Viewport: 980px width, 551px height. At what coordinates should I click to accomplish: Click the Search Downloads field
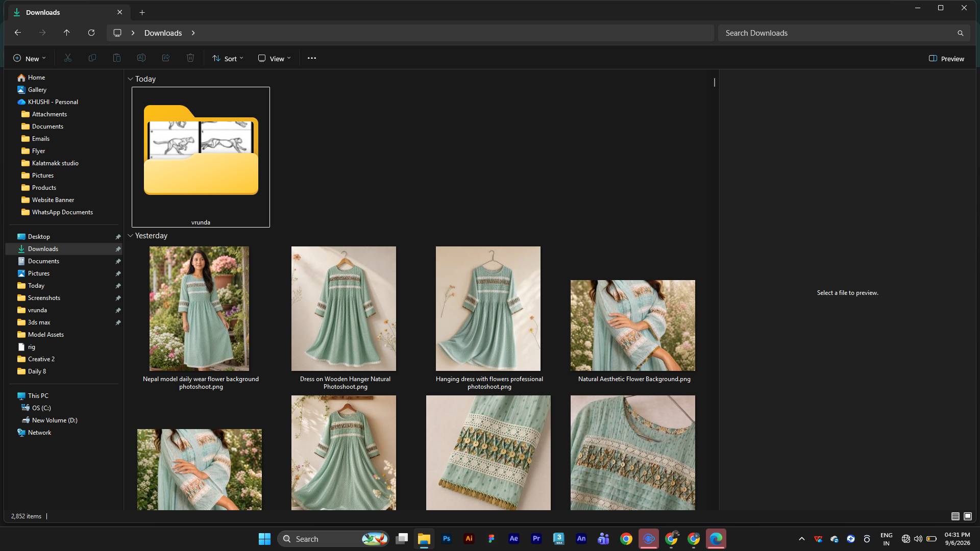pyautogui.click(x=844, y=33)
